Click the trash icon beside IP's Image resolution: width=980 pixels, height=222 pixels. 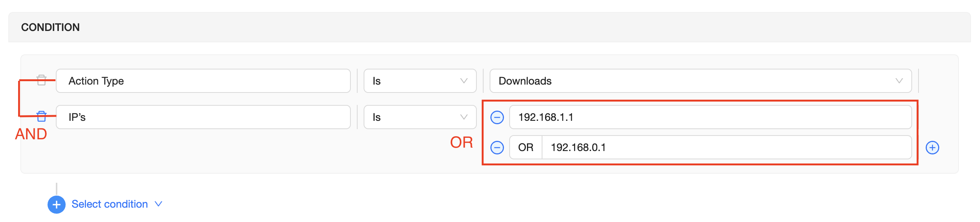coord(41,117)
